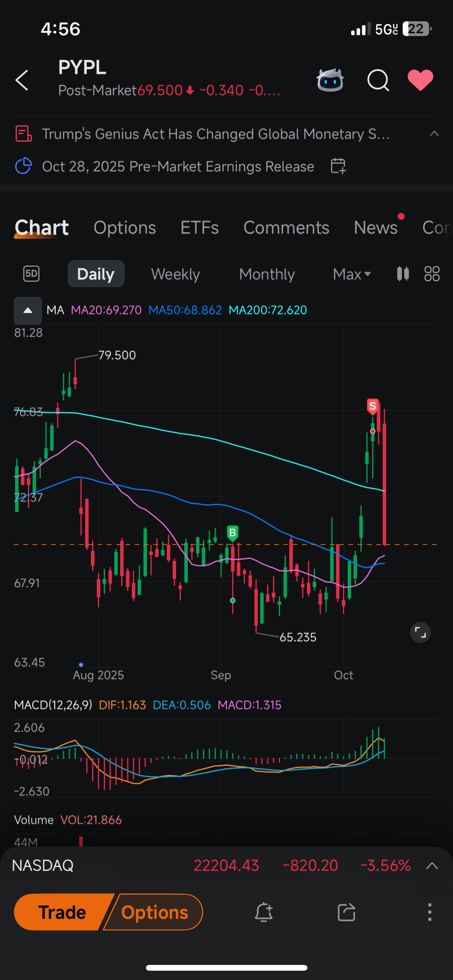Tap the Volume indicator label

coord(34,820)
